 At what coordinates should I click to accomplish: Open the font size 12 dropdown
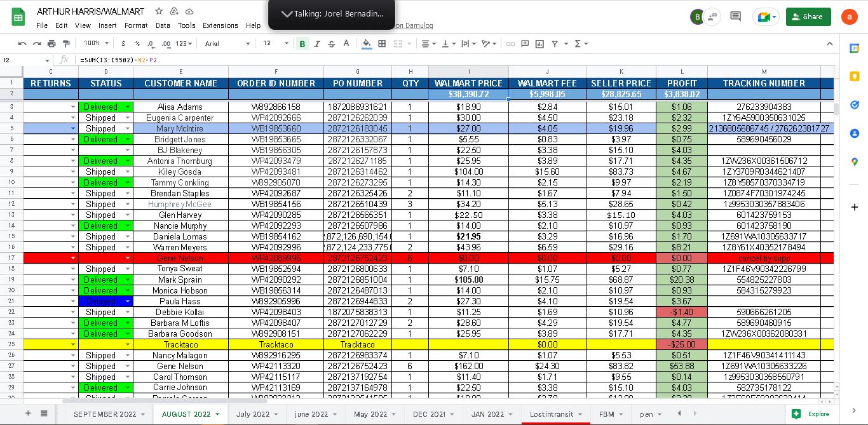tap(276, 44)
